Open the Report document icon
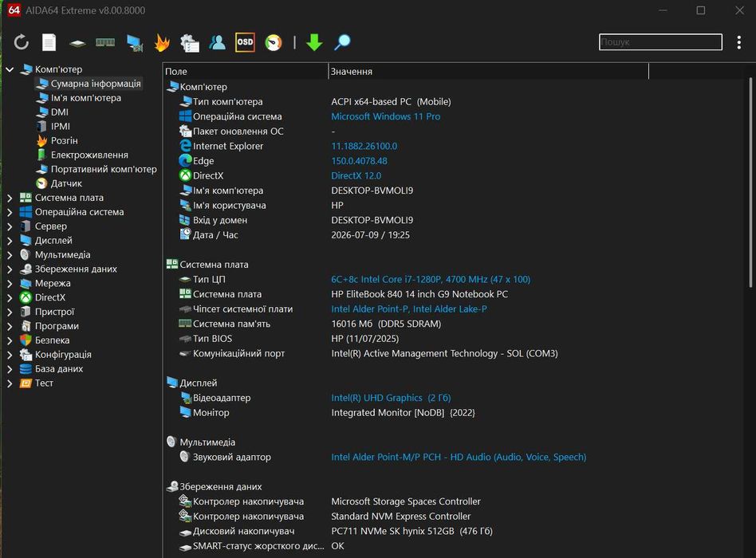This screenshot has height=558, width=756. [x=49, y=42]
